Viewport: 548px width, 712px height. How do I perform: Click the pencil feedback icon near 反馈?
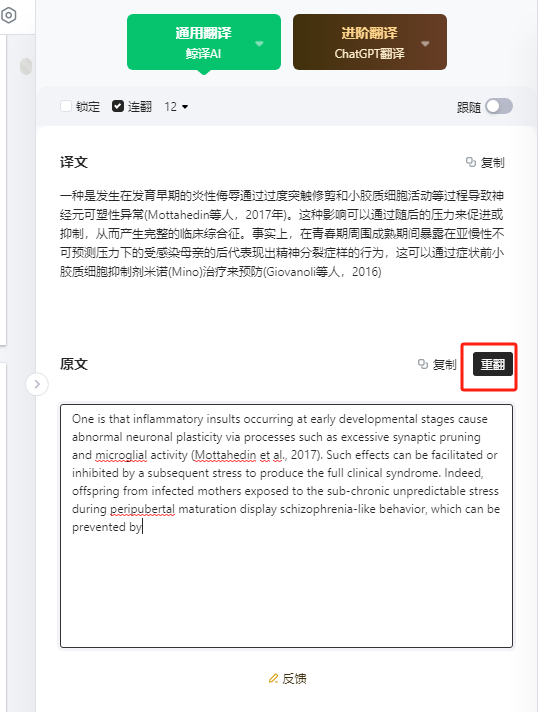[x=273, y=678]
